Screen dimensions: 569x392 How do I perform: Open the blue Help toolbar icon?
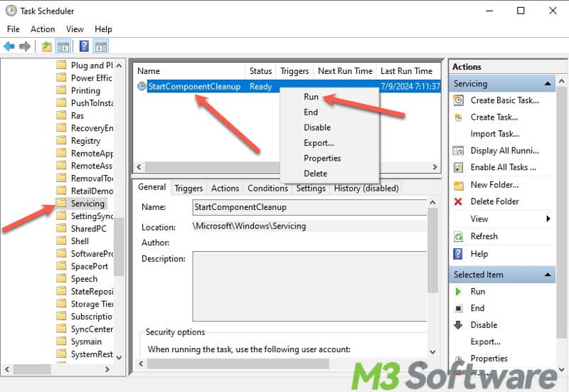pos(84,46)
